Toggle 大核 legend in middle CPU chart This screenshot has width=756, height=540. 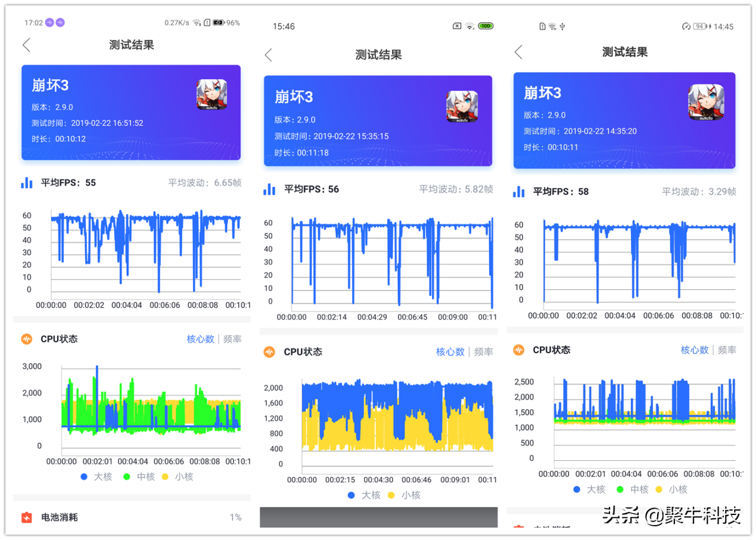pyautogui.click(x=364, y=495)
